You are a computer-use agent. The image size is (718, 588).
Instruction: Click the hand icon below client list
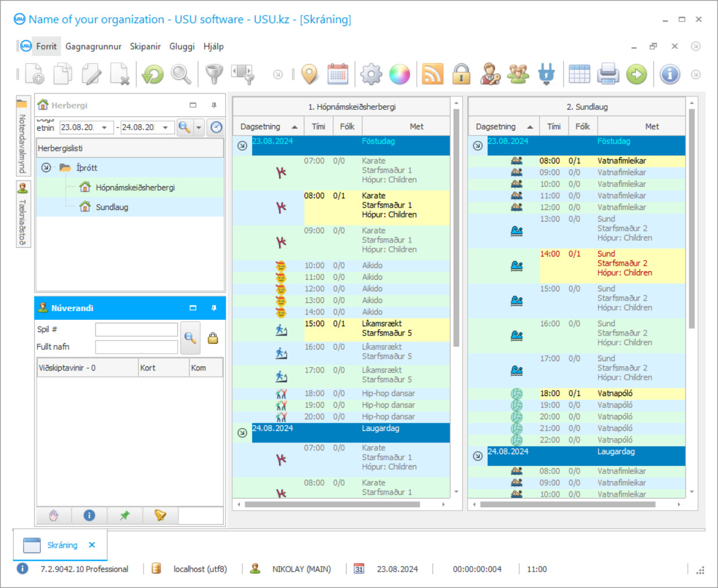point(54,515)
